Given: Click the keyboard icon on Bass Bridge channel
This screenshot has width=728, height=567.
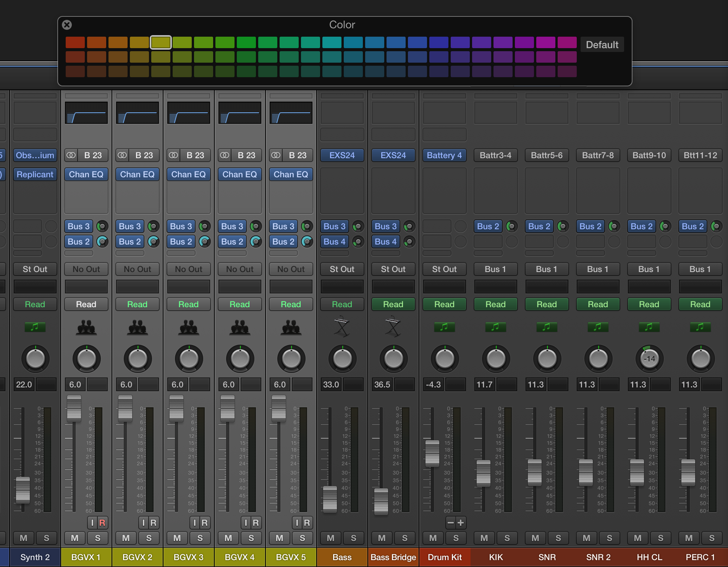Looking at the screenshot, I should tap(393, 327).
